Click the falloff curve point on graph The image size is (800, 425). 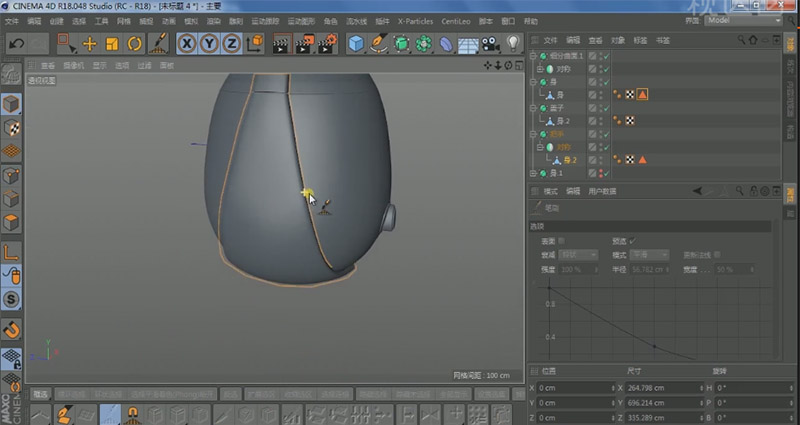(x=655, y=346)
